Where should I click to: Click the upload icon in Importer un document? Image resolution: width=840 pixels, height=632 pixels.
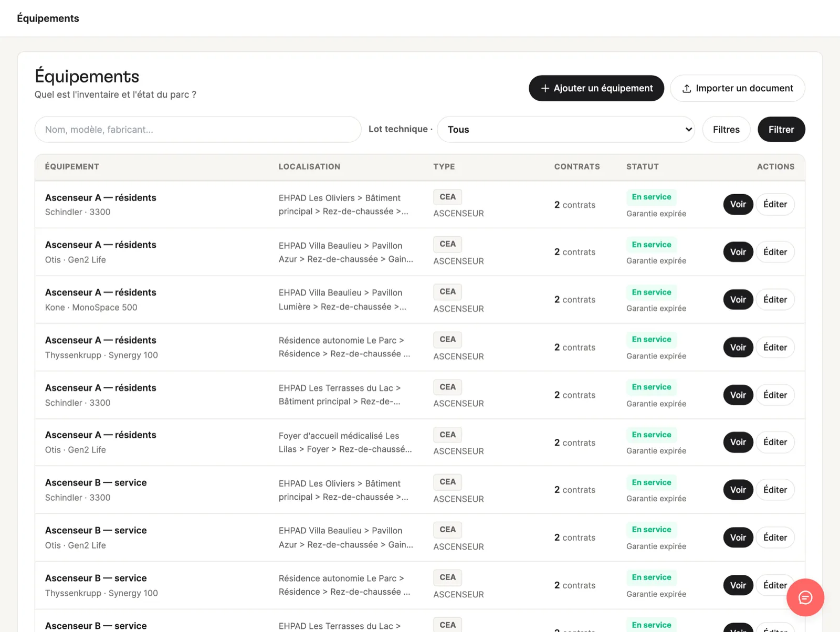tap(686, 89)
